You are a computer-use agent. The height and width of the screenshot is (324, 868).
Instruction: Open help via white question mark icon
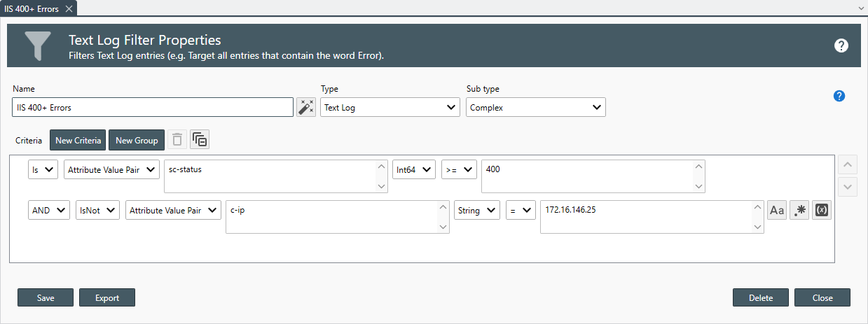click(841, 45)
